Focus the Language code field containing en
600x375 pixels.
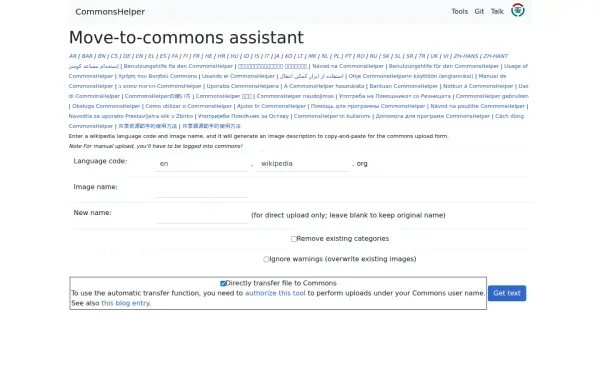[x=202, y=164]
